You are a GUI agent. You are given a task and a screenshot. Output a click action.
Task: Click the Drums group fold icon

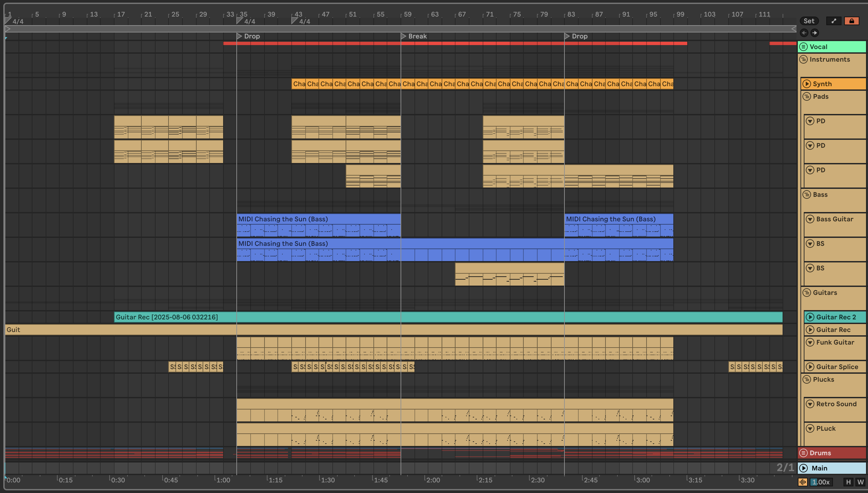(x=804, y=453)
